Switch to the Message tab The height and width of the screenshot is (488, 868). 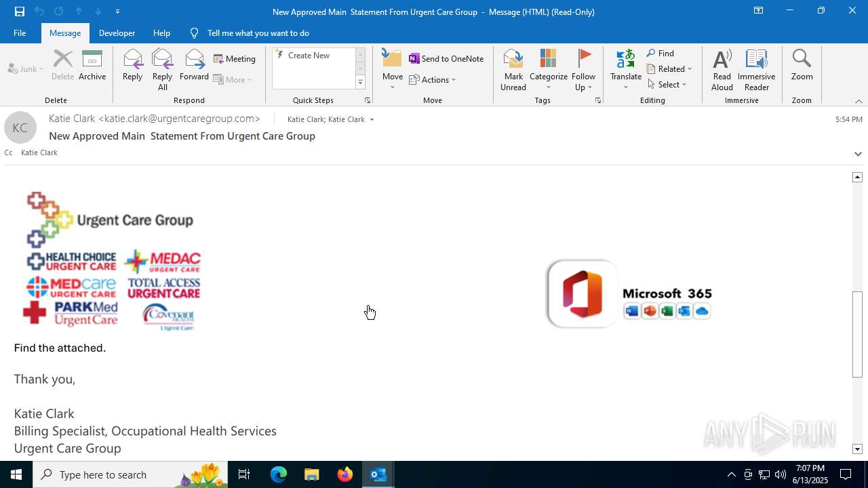[x=65, y=33]
